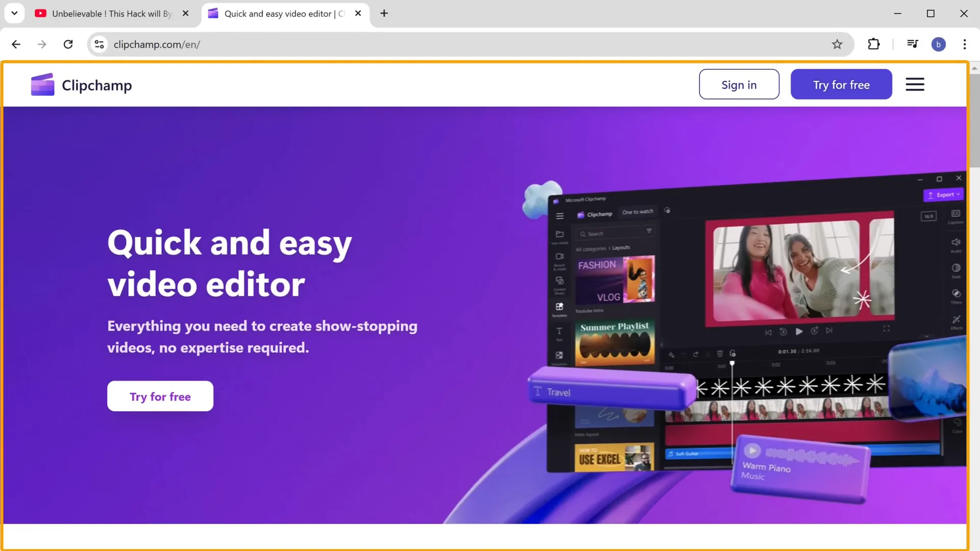Click the record camera icon in mockup sidebar
This screenshot has width=980, height=551.
click(559, 257)
